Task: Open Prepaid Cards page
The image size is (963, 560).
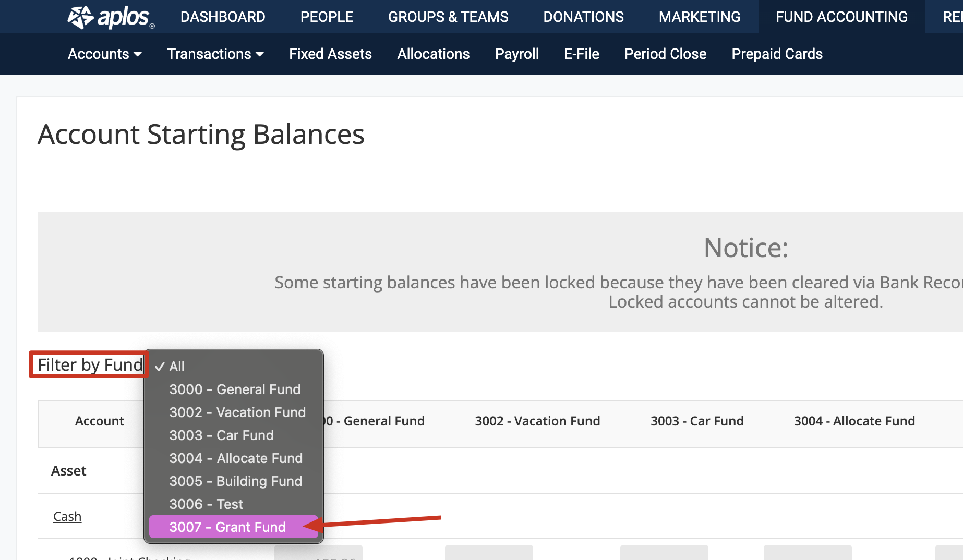Action: (x=777, y=54)
